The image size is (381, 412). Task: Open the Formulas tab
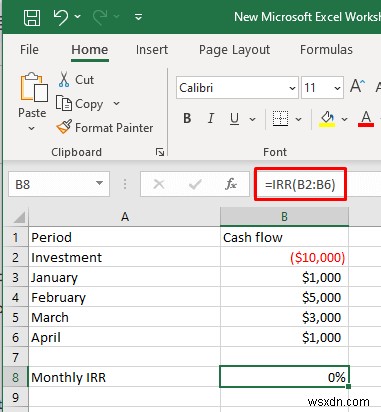pyautogui.click(x=326, y=50)
